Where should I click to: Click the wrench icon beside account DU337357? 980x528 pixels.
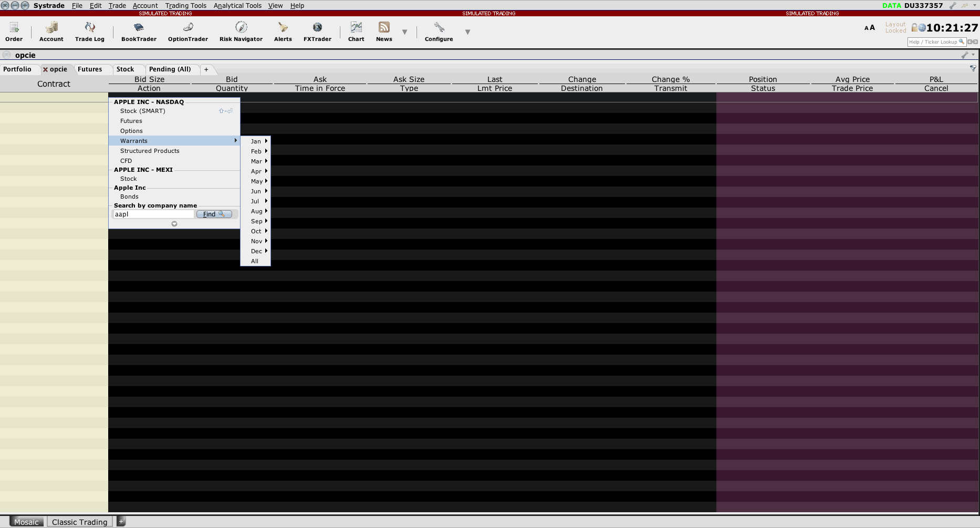(953, 6)
